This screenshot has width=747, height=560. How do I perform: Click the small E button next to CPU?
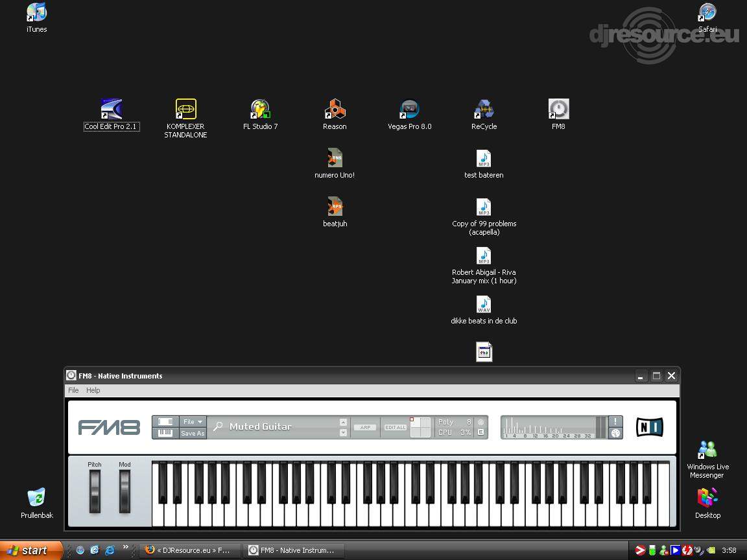click(480, 432)
